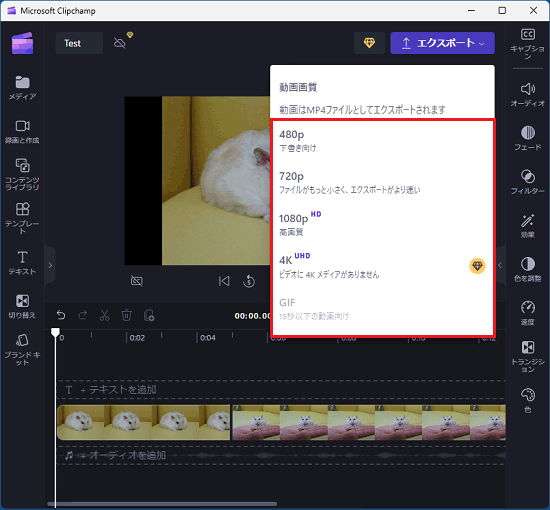
Task: Click the 動画画質 heading in export menu
Action: pyautogui.click(x=298, y=87)
